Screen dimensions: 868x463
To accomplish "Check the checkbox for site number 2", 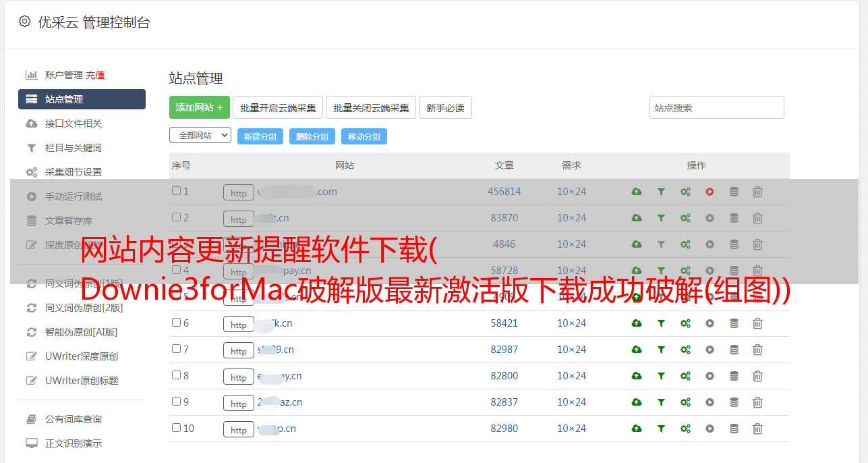I will tap(176, 217).
